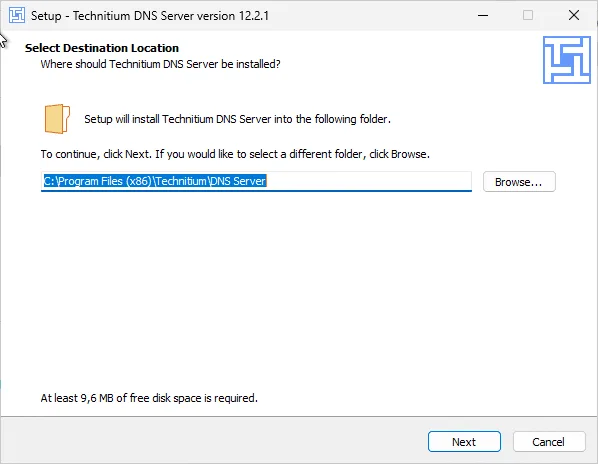Image resolution: width=598 pixels, height=464 pixels.
Task: Close the setup window
Action: click(x=574, y=16)
